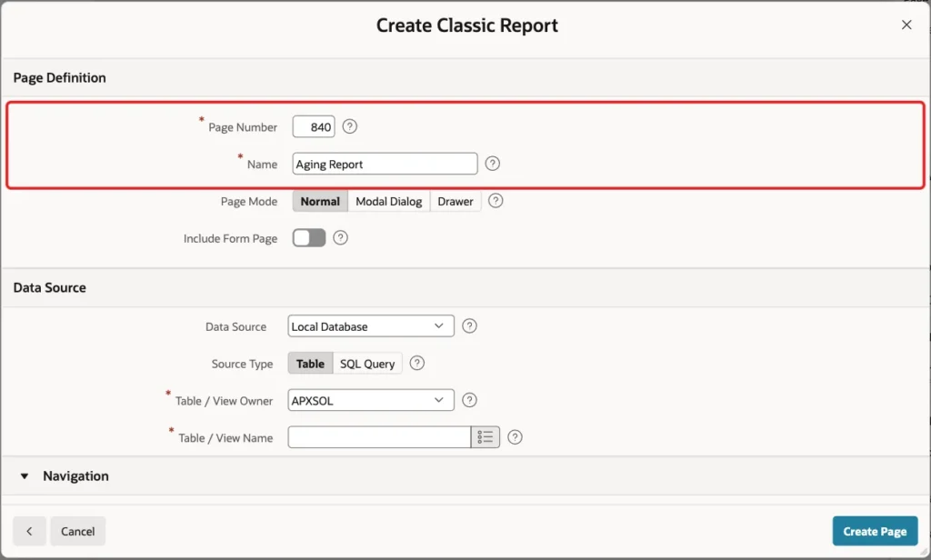Choose Table as source type
The image size is (931, 560).
[311, 364]
